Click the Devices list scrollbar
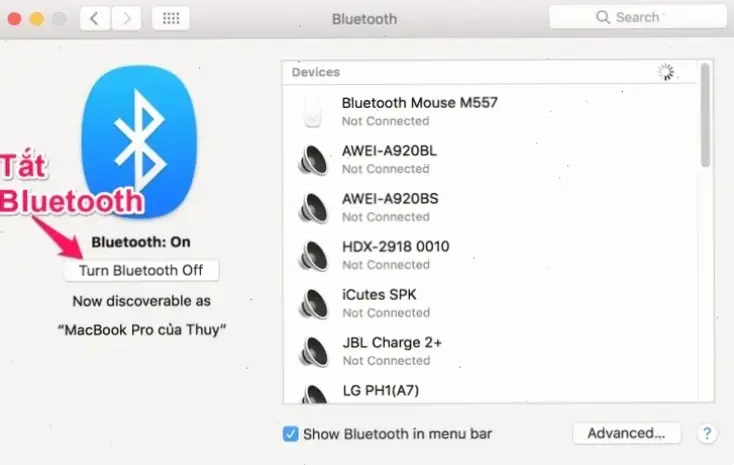Screen dimensions: 734x465 tap(705, 115)
